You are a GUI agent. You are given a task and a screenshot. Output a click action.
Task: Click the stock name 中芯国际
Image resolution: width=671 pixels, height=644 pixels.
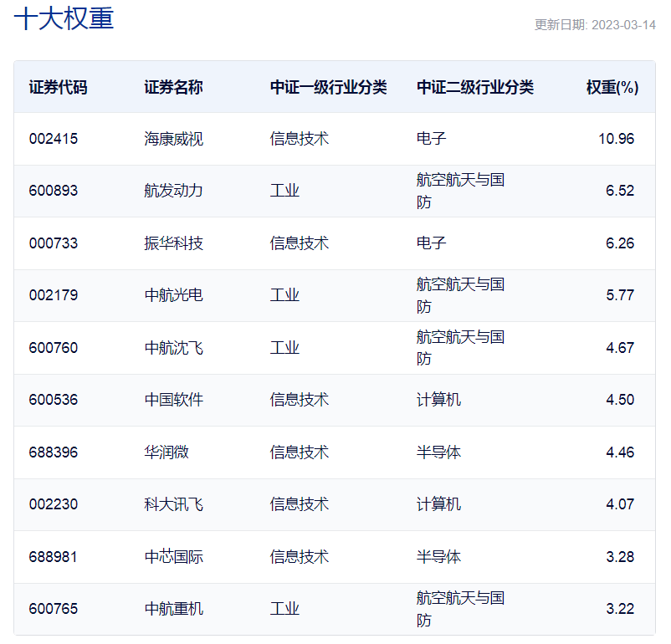pos(173,556)
